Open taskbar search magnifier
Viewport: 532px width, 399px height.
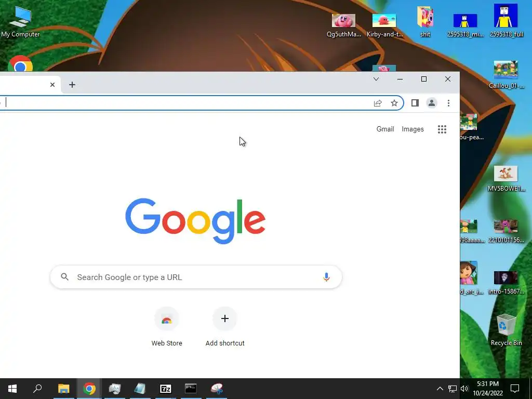click(x=37, y=389)
